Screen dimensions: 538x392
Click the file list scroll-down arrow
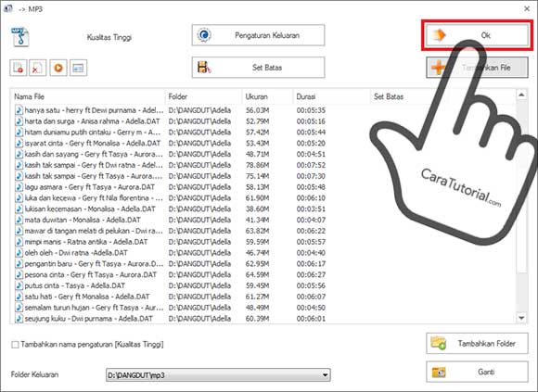[x=521, y=318]
